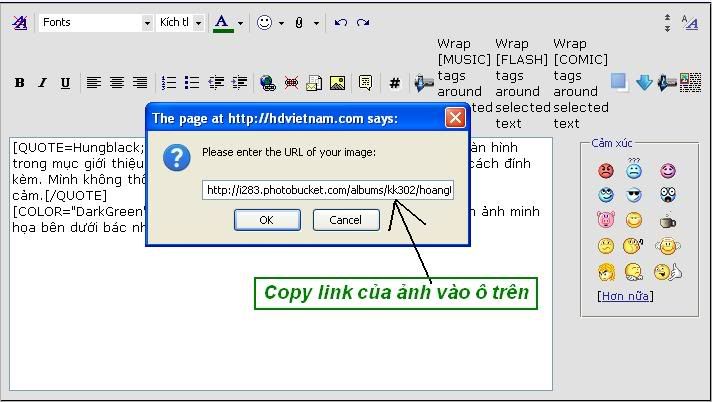Screen dimensions: 712x402
Task: Wrap QUOTE tags with speech-bubble icon
Action: tap(366, 83)
